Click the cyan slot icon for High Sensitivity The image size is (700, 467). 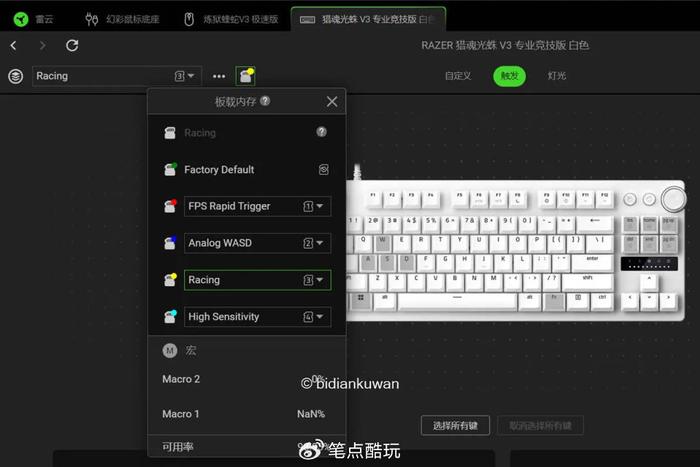tap(170, 317)
